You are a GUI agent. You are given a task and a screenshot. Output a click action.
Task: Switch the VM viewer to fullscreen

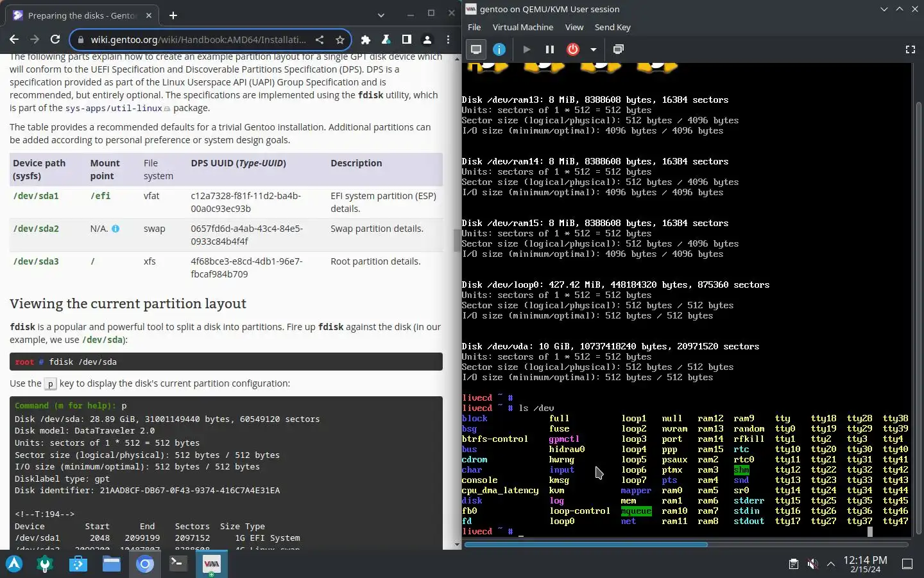click(910, 49)
